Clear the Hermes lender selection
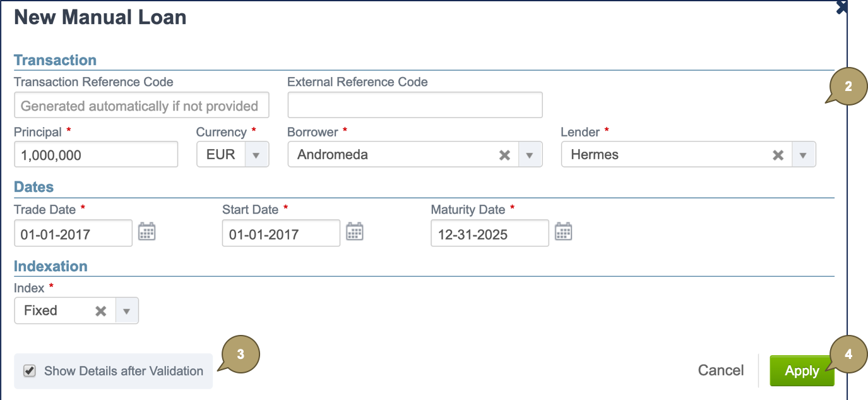The height and width of the screenshot is (400, 868). pos(778,155)
